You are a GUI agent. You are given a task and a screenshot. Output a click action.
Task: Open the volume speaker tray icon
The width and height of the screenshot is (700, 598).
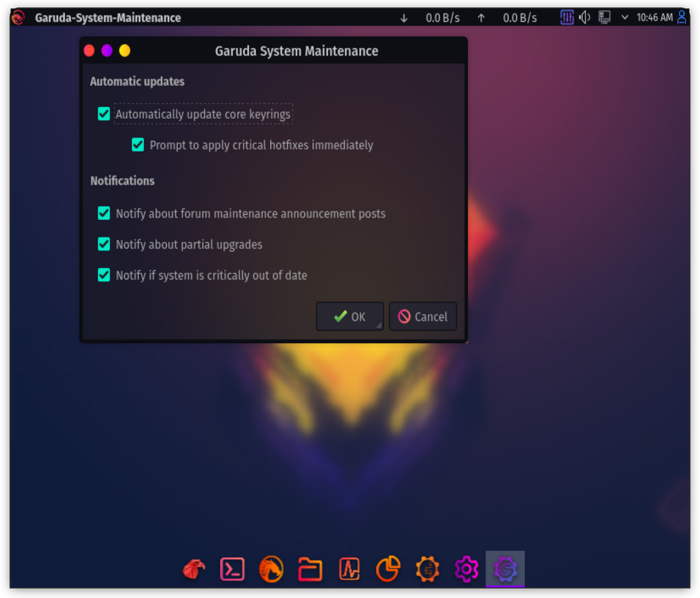[585, 18]
